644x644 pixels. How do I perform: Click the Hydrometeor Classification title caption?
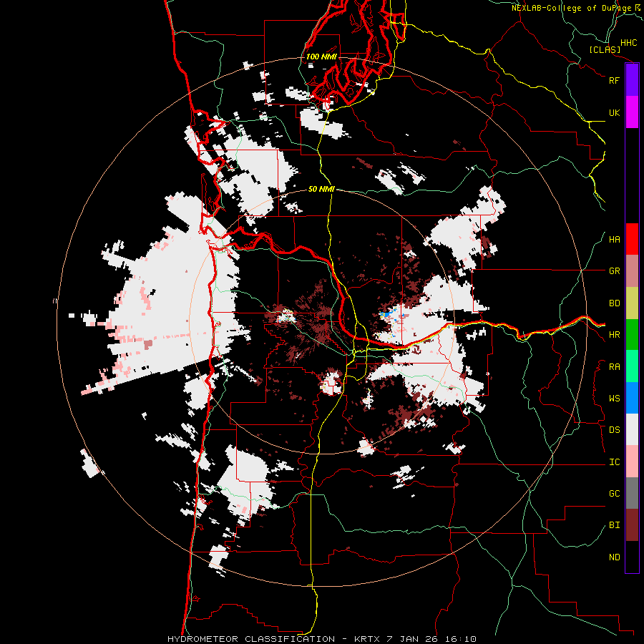321,639
